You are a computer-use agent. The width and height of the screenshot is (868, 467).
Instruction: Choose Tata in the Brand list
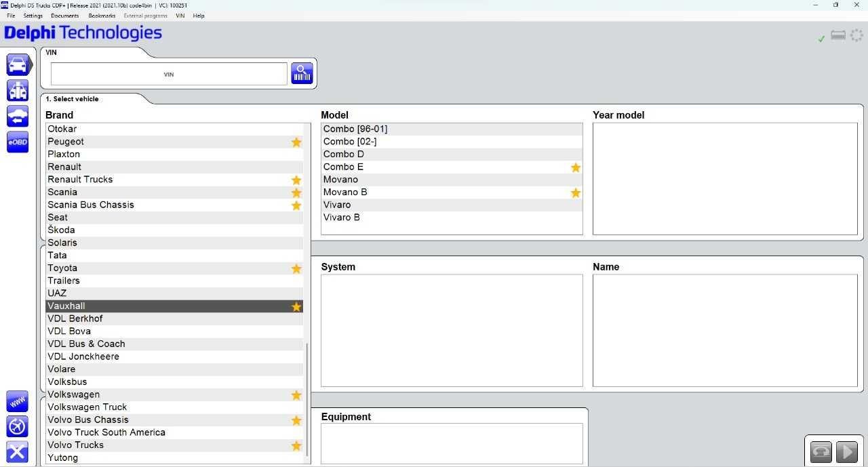tap(174, 256)
